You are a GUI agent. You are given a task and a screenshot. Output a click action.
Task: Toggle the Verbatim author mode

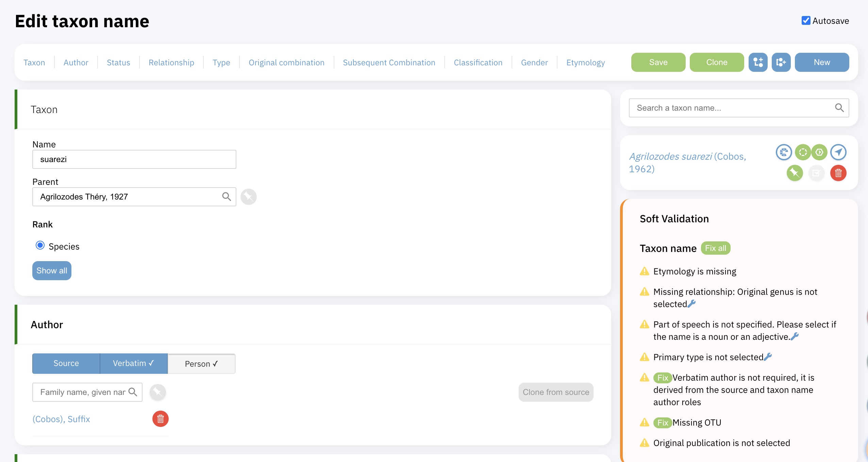133,363
